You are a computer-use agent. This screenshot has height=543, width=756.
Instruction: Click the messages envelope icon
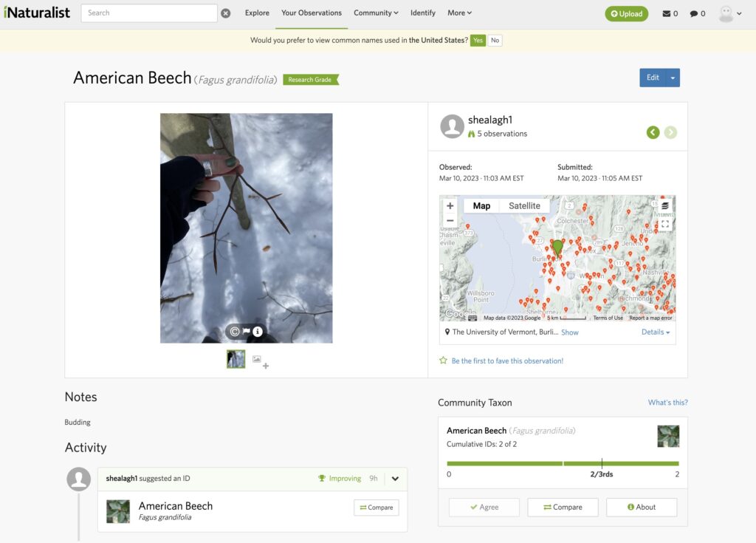point(667,13)
